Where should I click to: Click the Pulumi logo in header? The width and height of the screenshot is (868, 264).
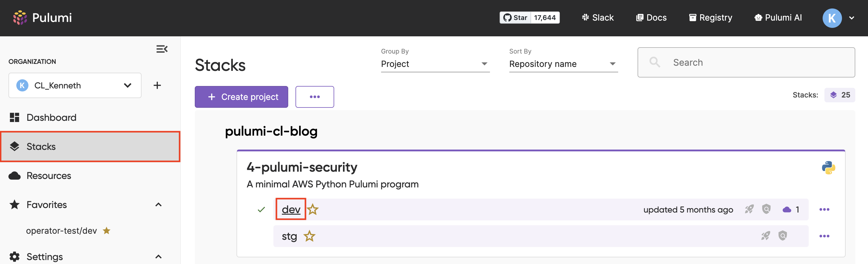click(x=42, y=18)
